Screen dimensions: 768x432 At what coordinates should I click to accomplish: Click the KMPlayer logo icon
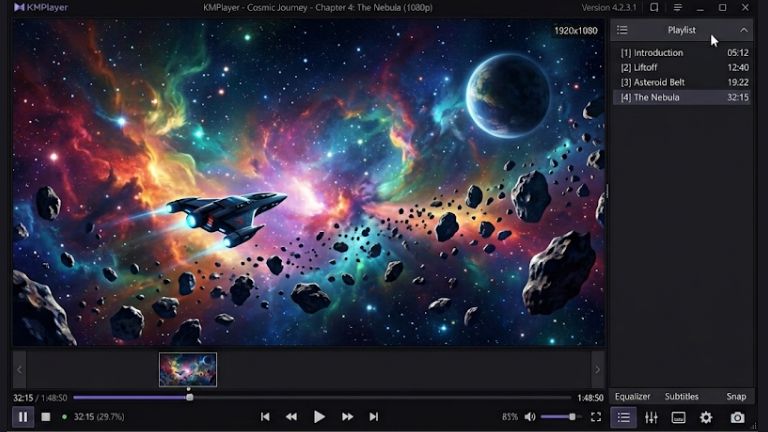pos(19,7)
